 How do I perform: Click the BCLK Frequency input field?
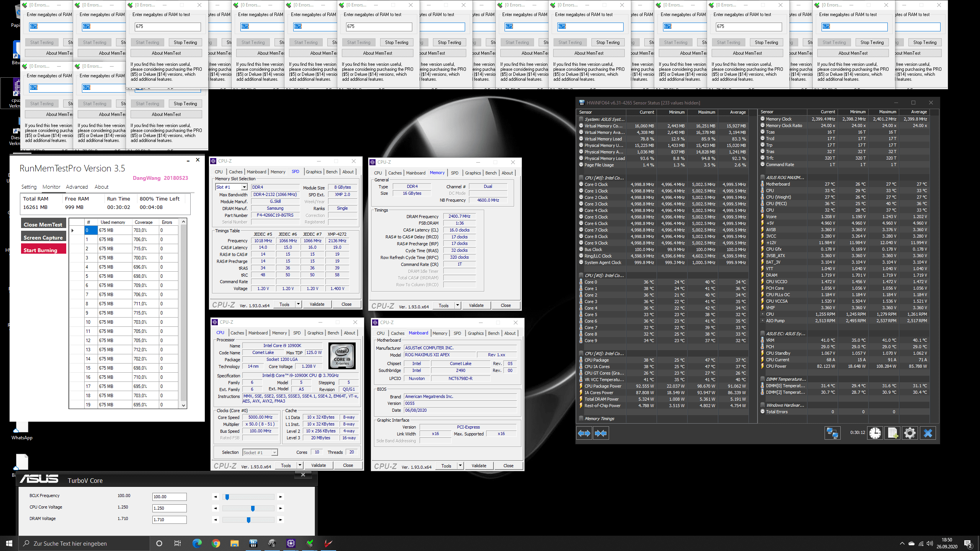pyautogui.click(x=169, y=497)
